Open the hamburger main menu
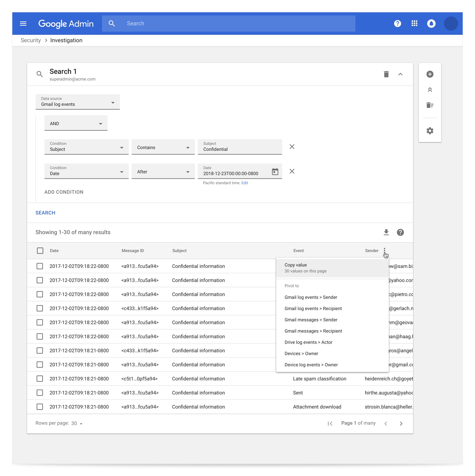This screenshot has height=476, width=475. [x=23, y=23]
